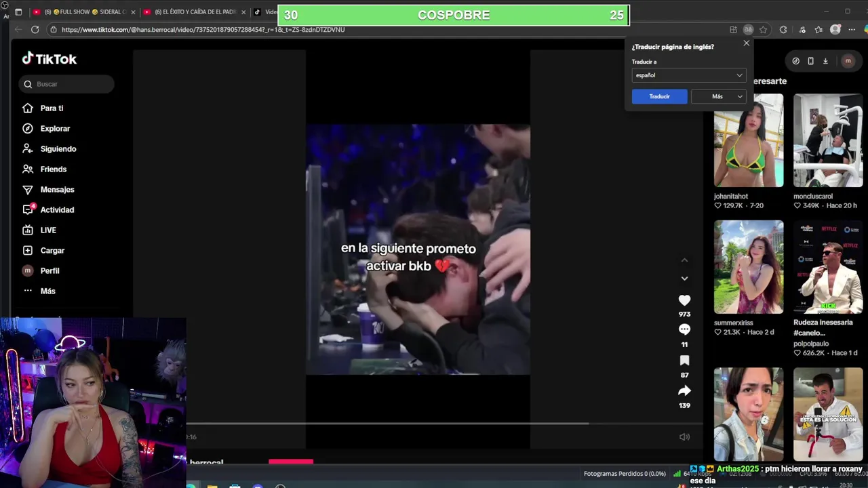
Task: Expand the Más translate options
Action: [x=718, y=96]
